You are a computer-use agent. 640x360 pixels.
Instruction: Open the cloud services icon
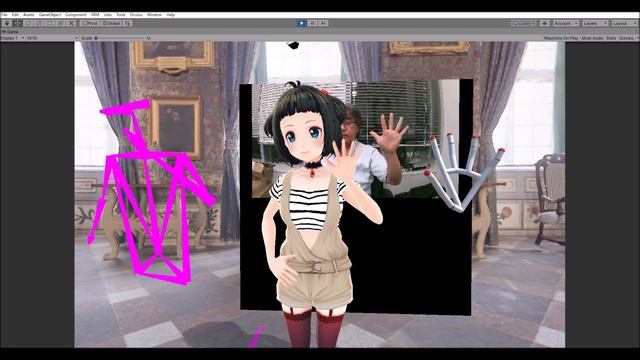point(544,23)
